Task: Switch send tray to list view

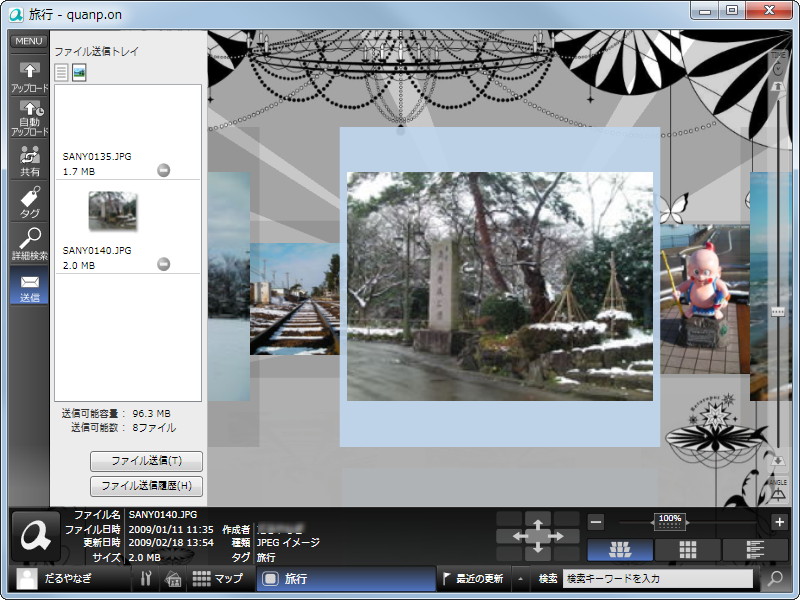Action: tap(61, 72)
